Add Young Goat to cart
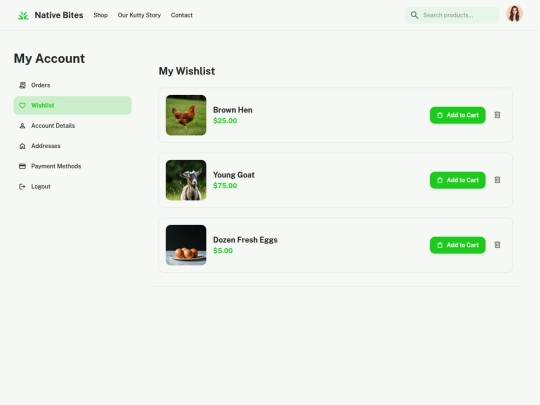 (x=457, y=180)
